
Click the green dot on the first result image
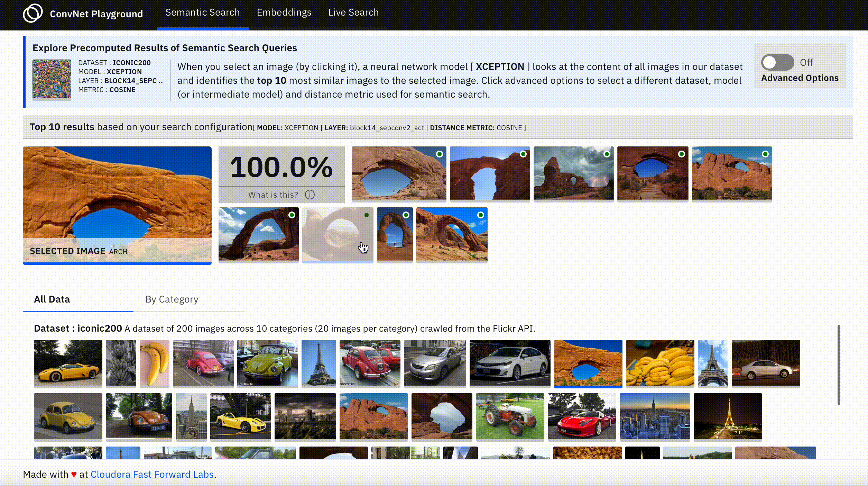[x=439, y=154]
